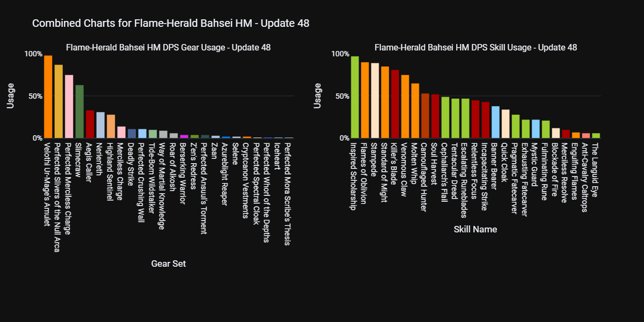This screenshot has height=322, width=644.
Task: Click the pink Perfected Merciless Charge bar
Action: click(x=69, y=106)
